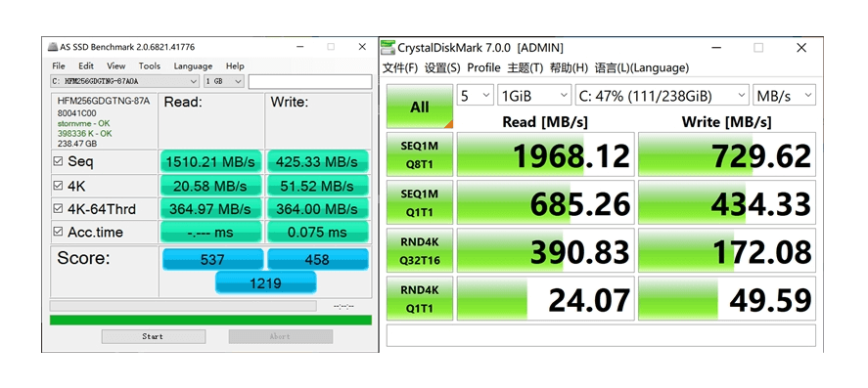
Task: Click the 0.075 ms access time result
Action: pyautogui.click(x=318, y=233)
